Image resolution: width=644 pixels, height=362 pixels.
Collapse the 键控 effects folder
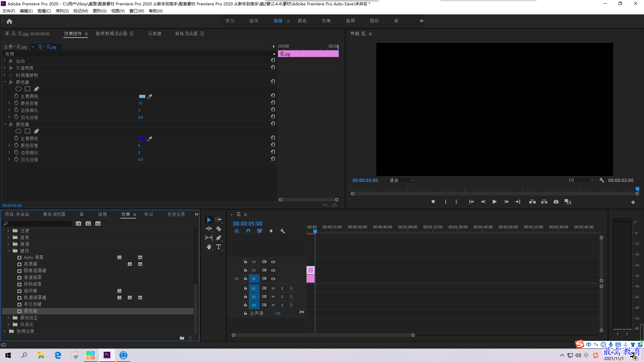9,251
